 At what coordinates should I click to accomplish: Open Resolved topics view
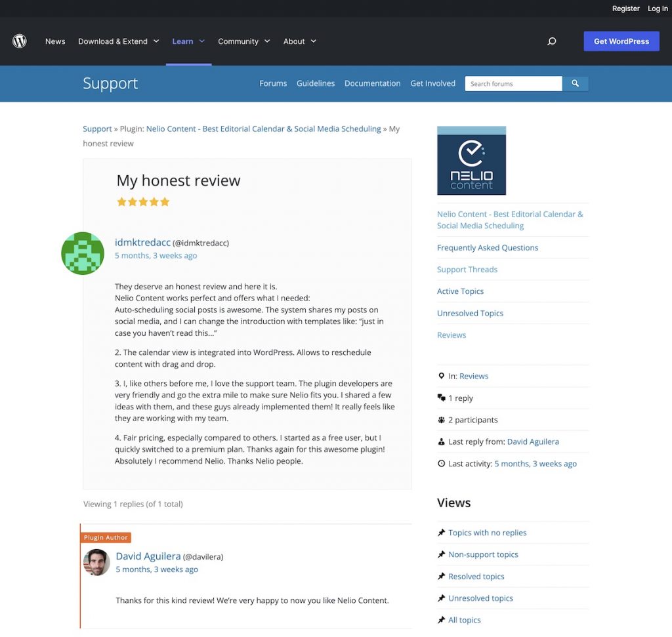point(476,576)
